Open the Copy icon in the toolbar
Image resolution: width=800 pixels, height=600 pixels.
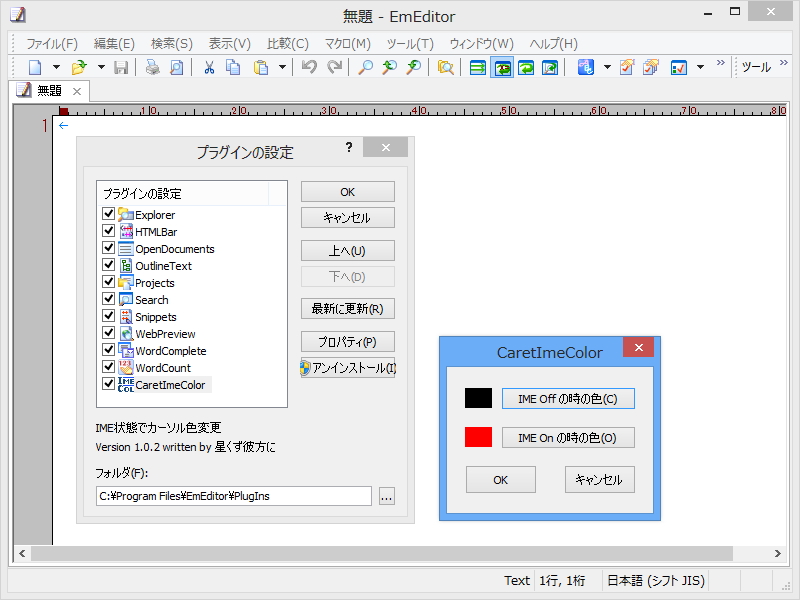click(234, 67)
